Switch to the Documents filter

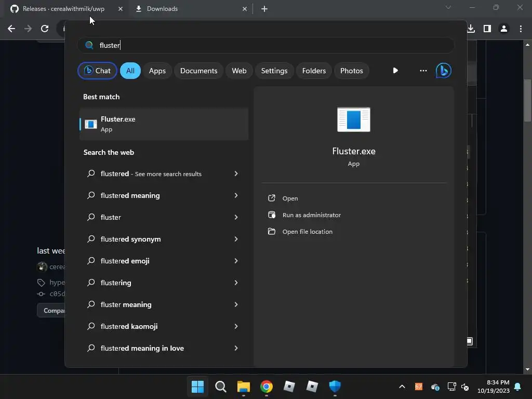(x=199, y=71)
